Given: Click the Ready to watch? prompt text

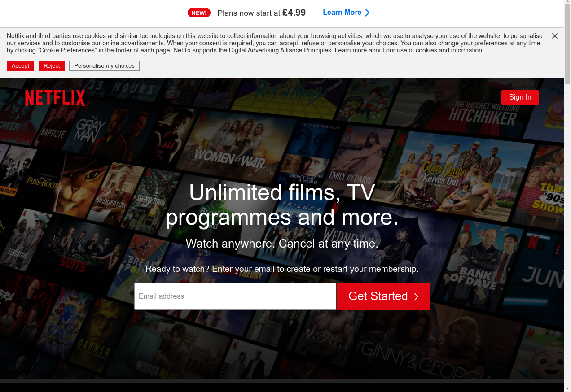Looking at the screenshot, I should point(282,269).
